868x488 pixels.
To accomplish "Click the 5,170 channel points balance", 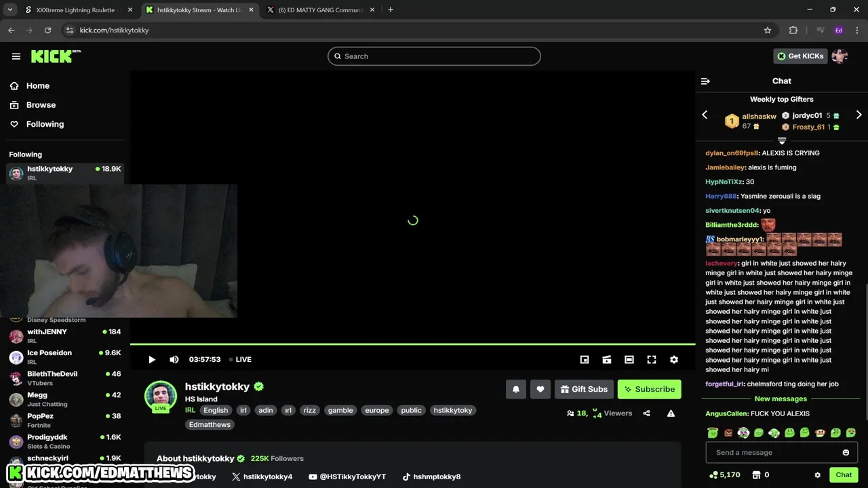I will [725, 475].
